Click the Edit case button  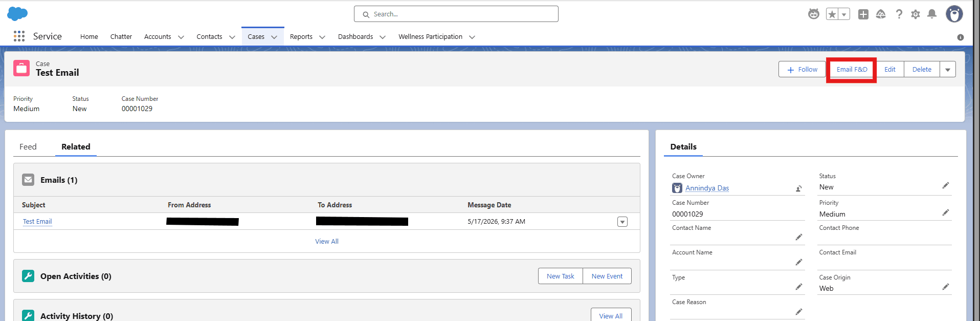890,69
